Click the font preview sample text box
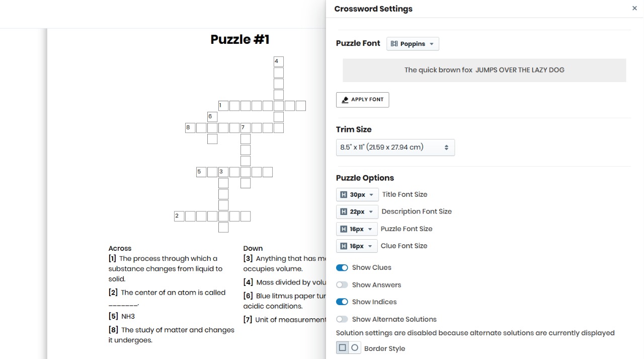The image size is (644, 359). (484, 70)
